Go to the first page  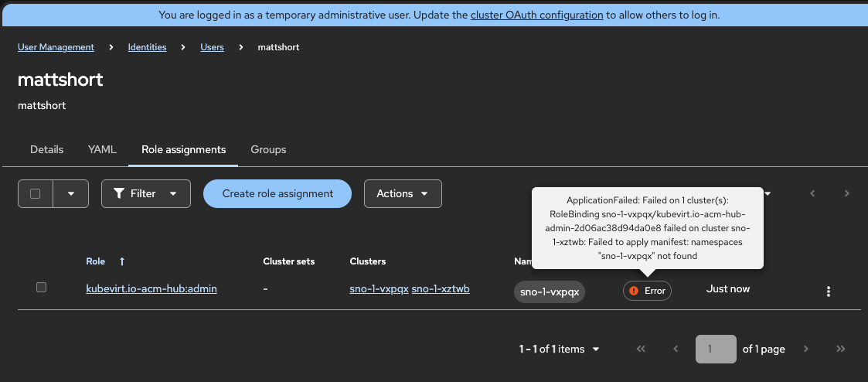(x=641, y=349)
